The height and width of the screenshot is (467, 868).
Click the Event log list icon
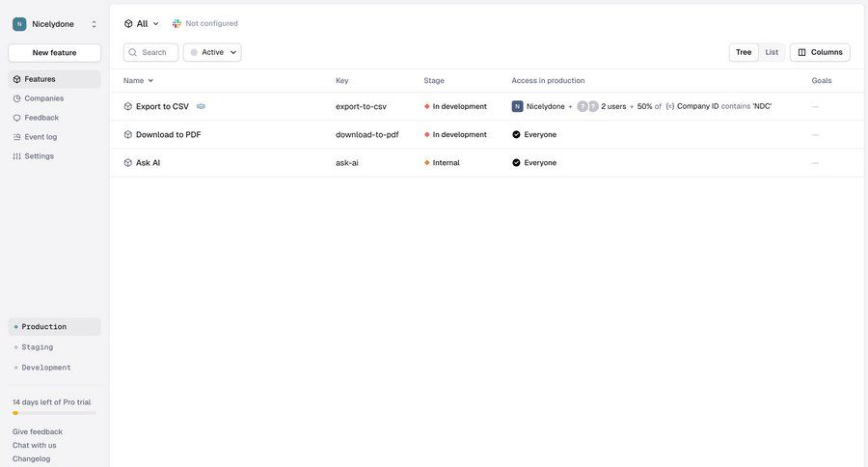coord(16,137)
